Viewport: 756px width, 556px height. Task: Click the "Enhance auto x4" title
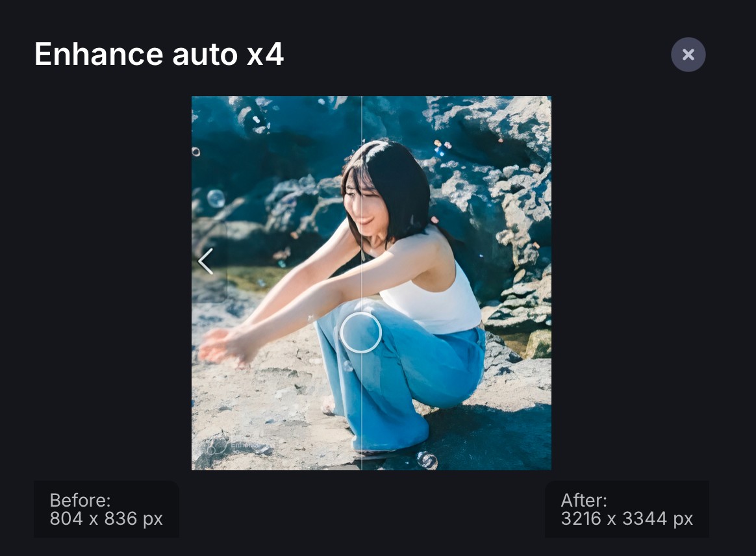click(x=159, y=53)
